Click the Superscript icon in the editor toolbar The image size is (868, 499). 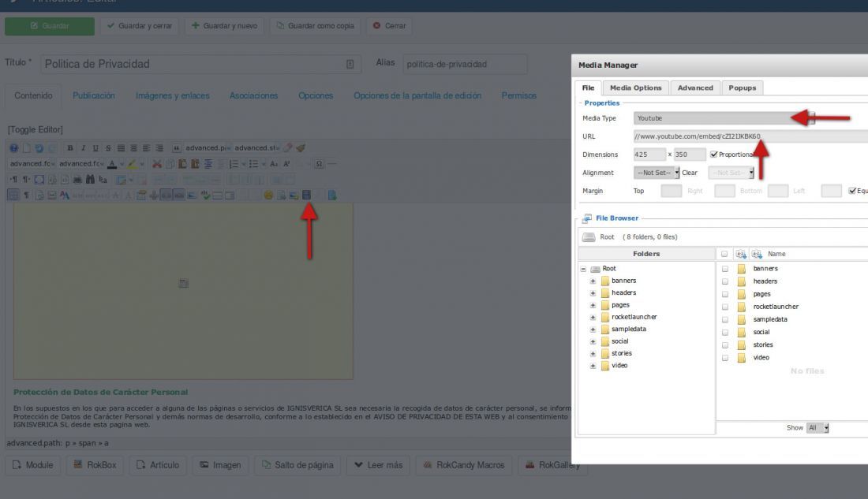(286, 164)
